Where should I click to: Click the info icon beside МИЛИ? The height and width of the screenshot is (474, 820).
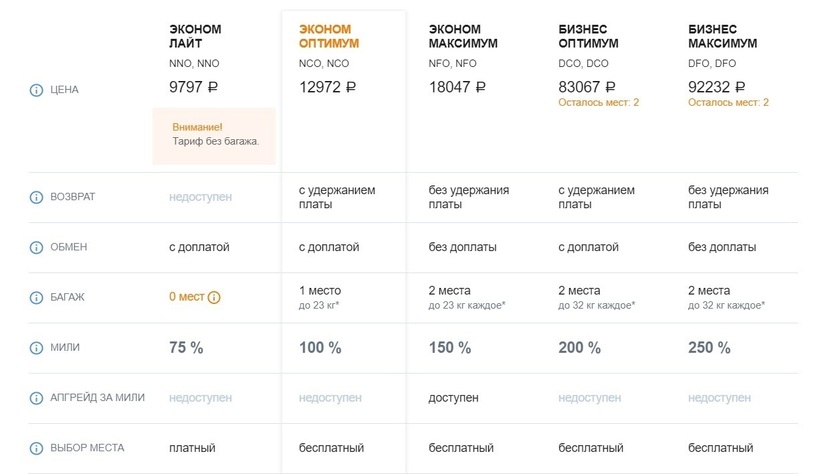(x=37, y=348)
